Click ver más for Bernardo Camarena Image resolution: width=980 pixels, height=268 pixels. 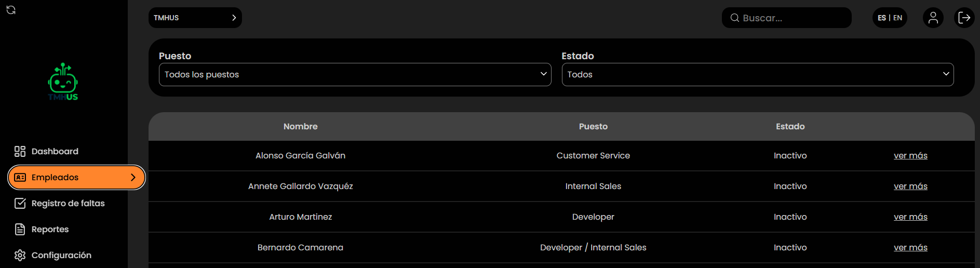pyautogui.click(x=910, y=247)
